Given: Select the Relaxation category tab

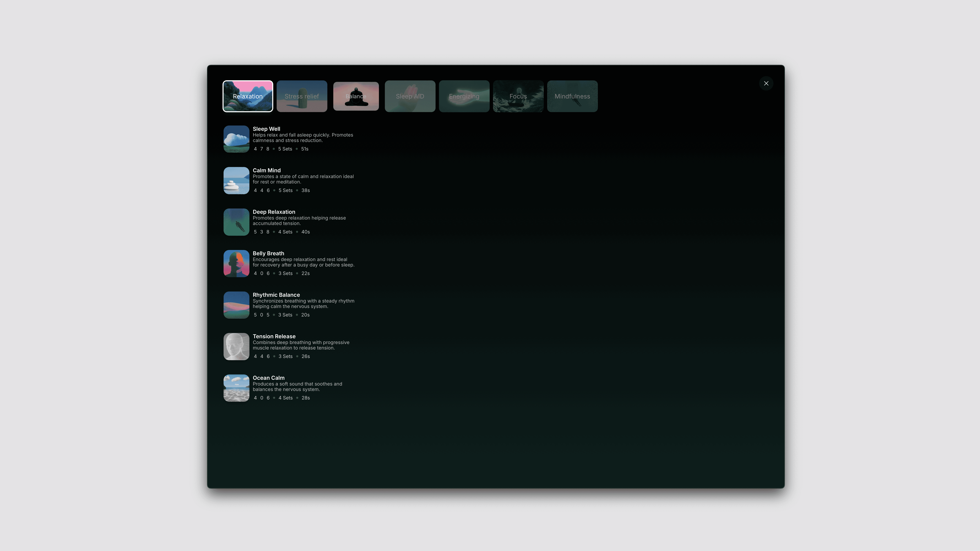Looking at the screenshot, I should [248, 96].
